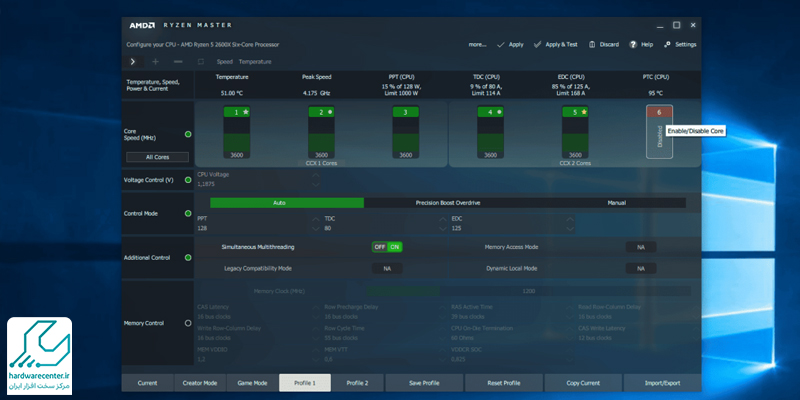Decrease the CPU Voltage with down arrow

(x=316, y=184)
